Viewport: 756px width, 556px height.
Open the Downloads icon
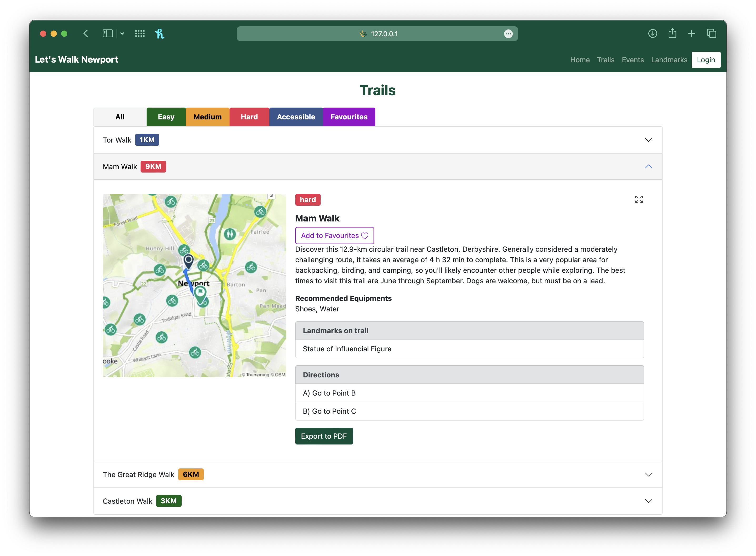pos(653,33)
